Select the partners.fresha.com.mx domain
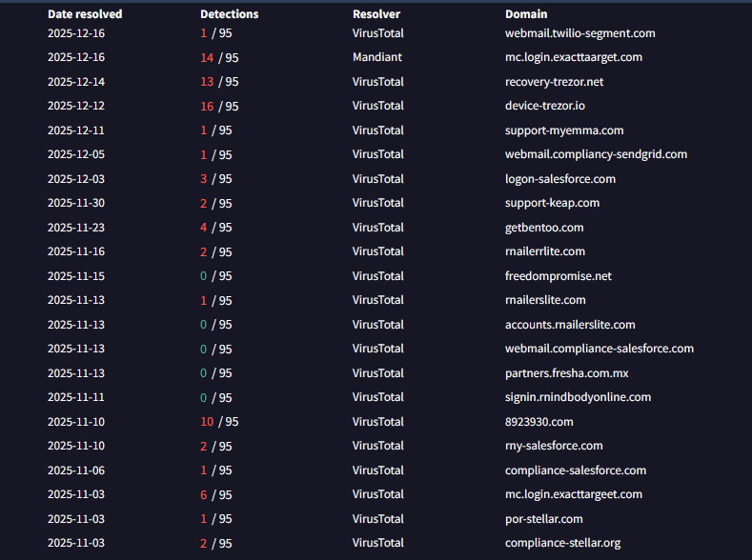The image size is (752, 560). click(566, 373)
